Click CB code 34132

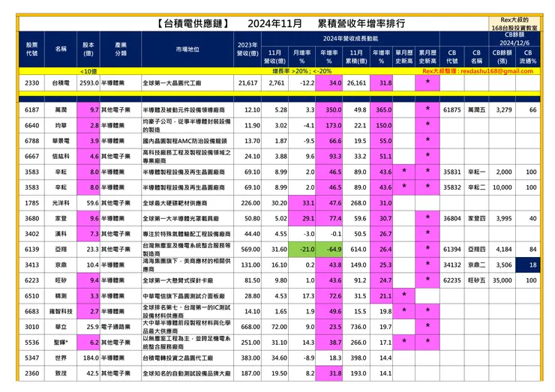click(x=452, y=265)
